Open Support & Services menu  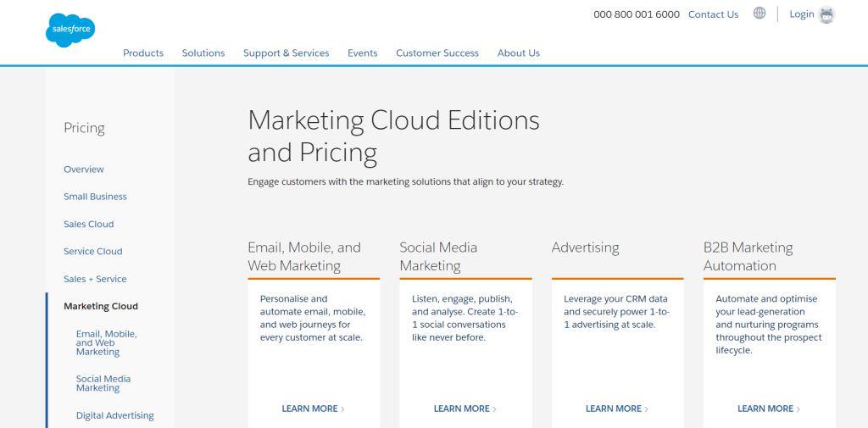[287, 53]
